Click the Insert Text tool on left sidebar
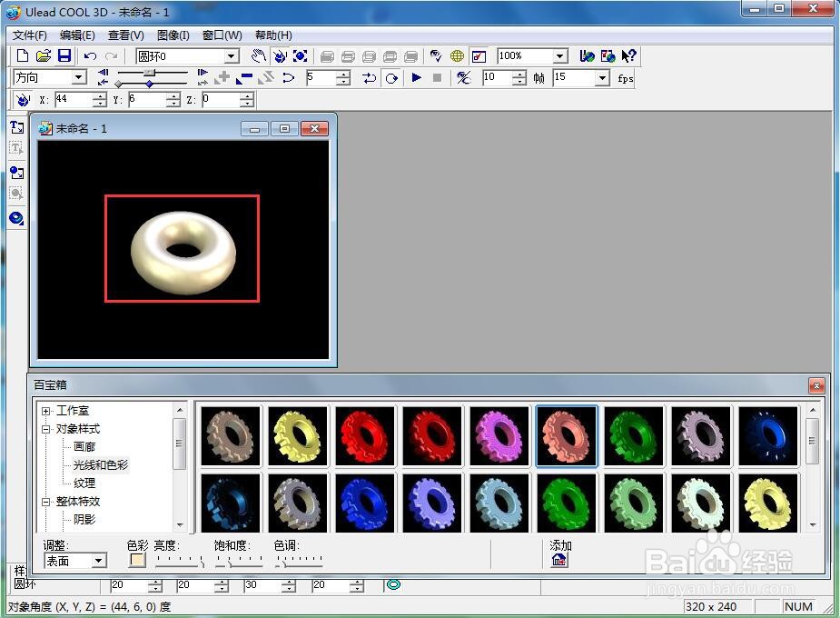The height and width of the screenshot is (618, 840). (x=16, y=127)
